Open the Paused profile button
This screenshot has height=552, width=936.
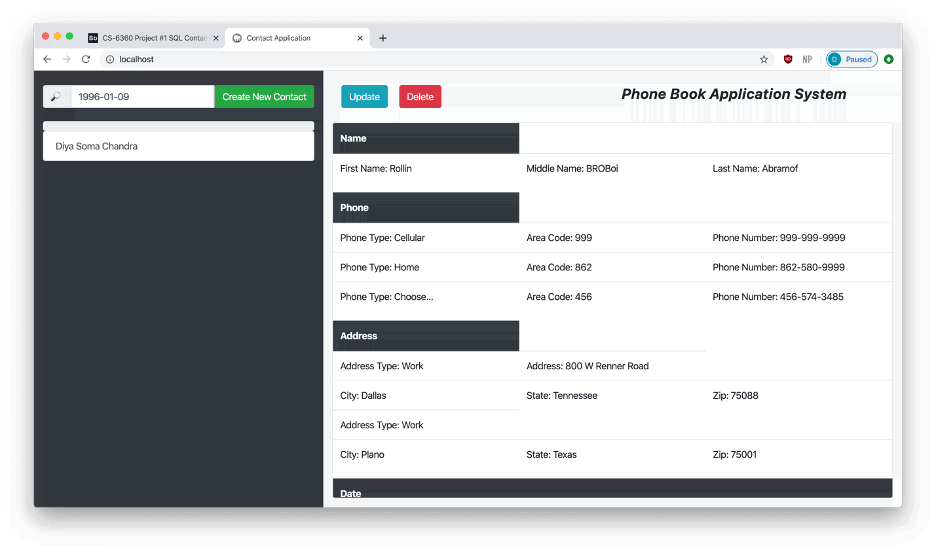pyautogui.click(x=852, y=59)
